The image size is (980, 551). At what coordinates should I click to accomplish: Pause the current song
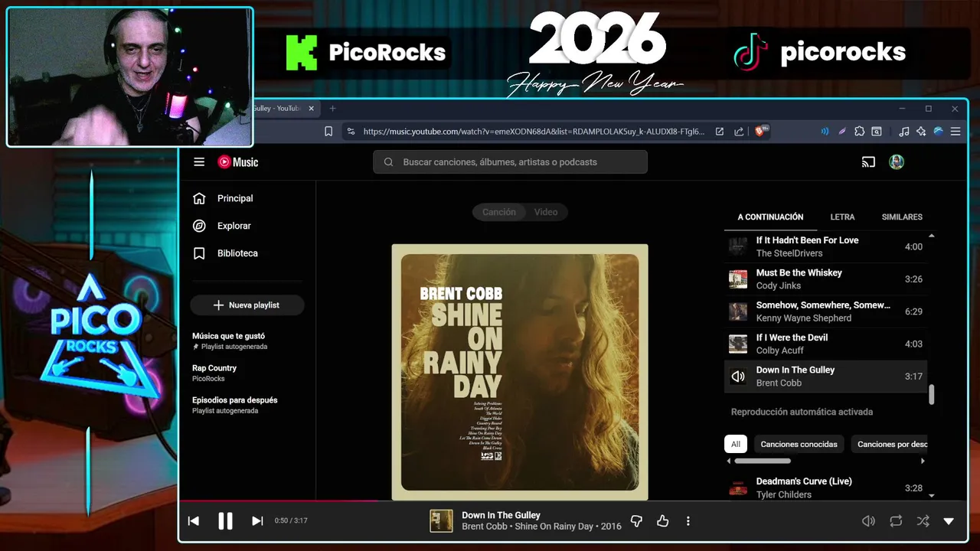pyautogui.click(x=225, y=521)
